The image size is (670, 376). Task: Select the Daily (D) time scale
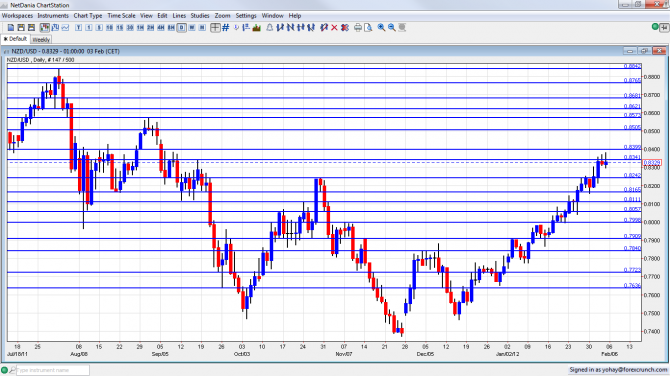(x=182, y=27)
